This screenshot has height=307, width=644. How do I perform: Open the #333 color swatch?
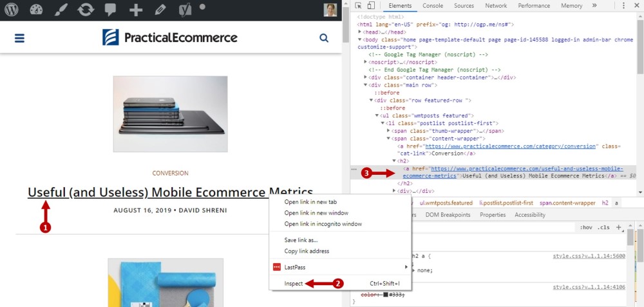[386, 295]
